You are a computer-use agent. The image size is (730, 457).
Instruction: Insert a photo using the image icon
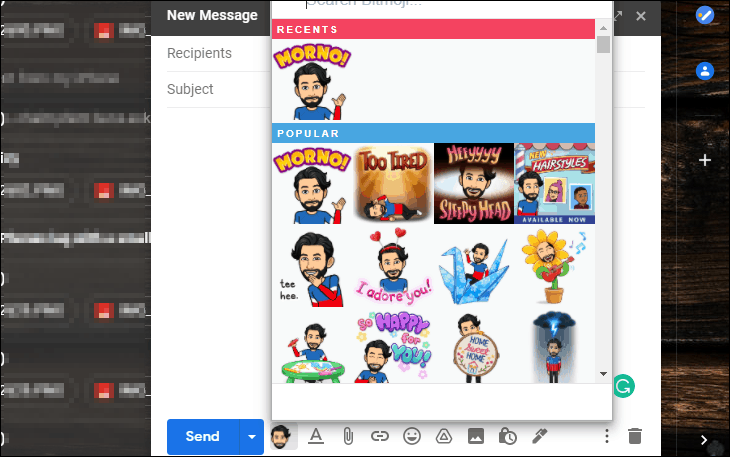pyautogui.click(x=476, y=437)
